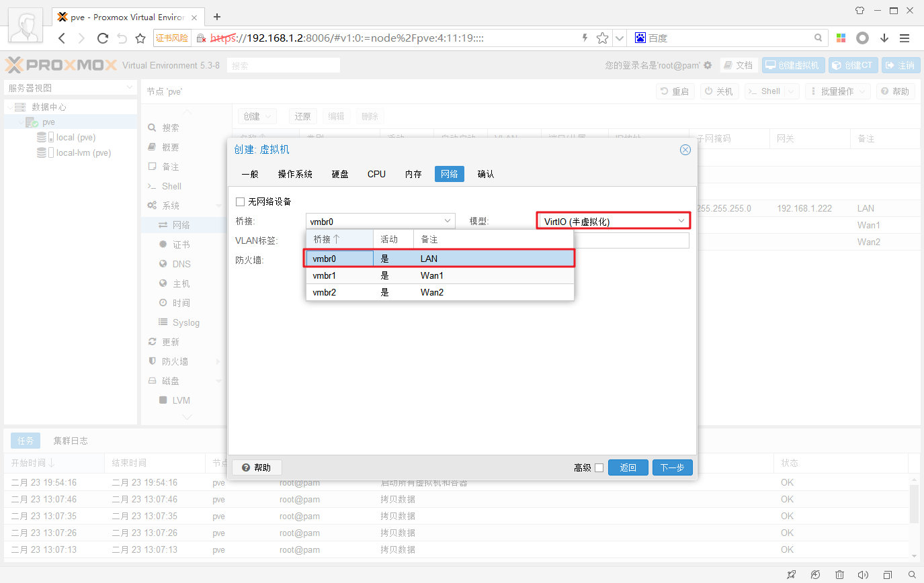Click the 文档 documentation button
924x583 pixels.
click(x=739, y=65)
